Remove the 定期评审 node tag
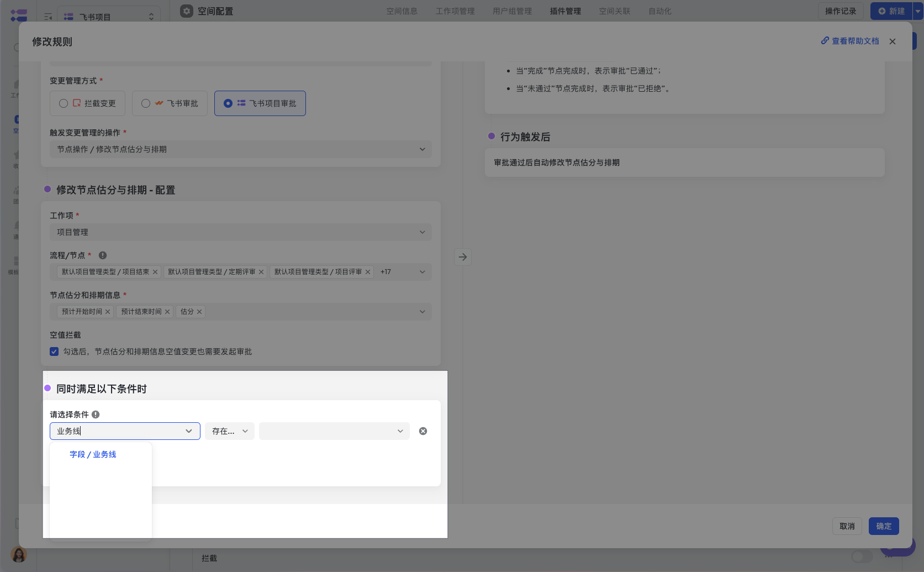This screenshot has height=572, width=924. (261, 272)
